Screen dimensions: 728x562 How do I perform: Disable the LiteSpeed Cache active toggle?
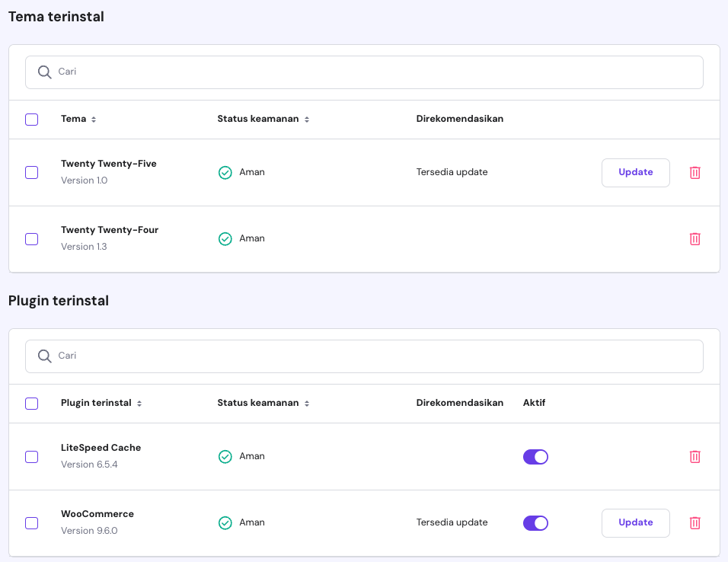click(535, 456)
